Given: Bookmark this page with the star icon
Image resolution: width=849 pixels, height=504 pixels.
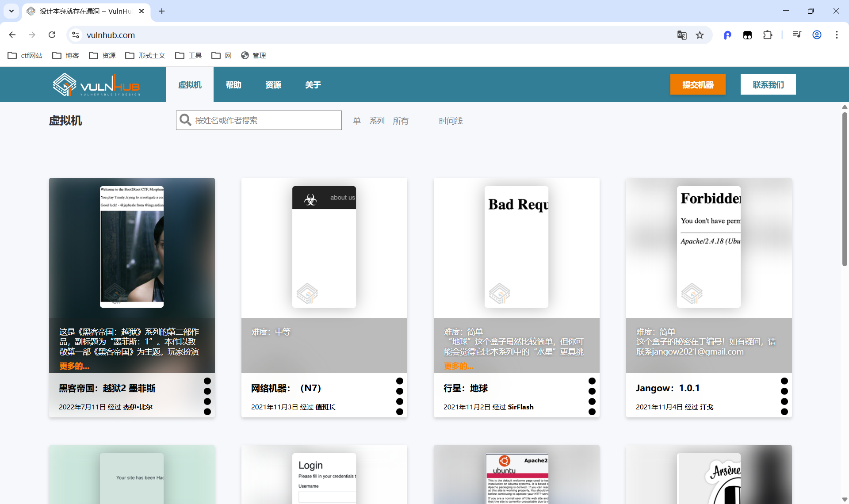Looking at the screenshot, I should pyautogui.click(x=700, y=35).
